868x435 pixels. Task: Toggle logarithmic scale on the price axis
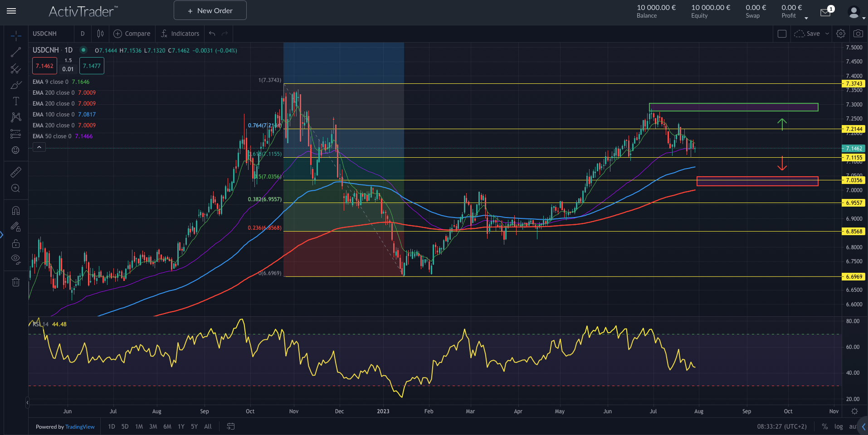tap(838, 426)
